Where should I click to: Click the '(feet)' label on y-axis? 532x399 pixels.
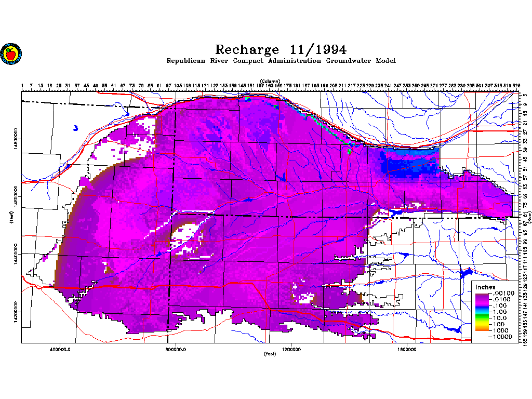pyautogui.click(x=12, y=217)
